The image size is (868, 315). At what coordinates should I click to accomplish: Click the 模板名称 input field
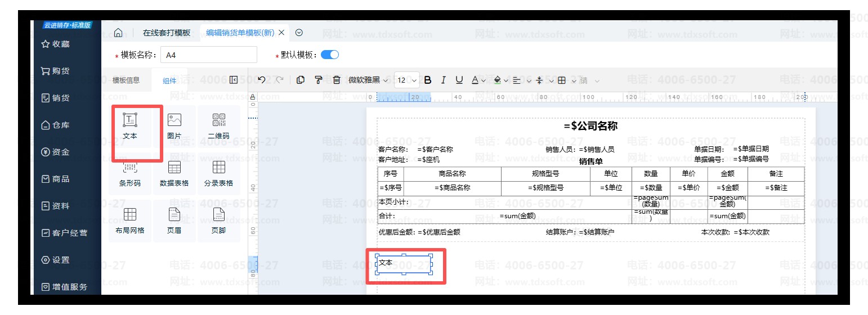(x=208, y=55)
